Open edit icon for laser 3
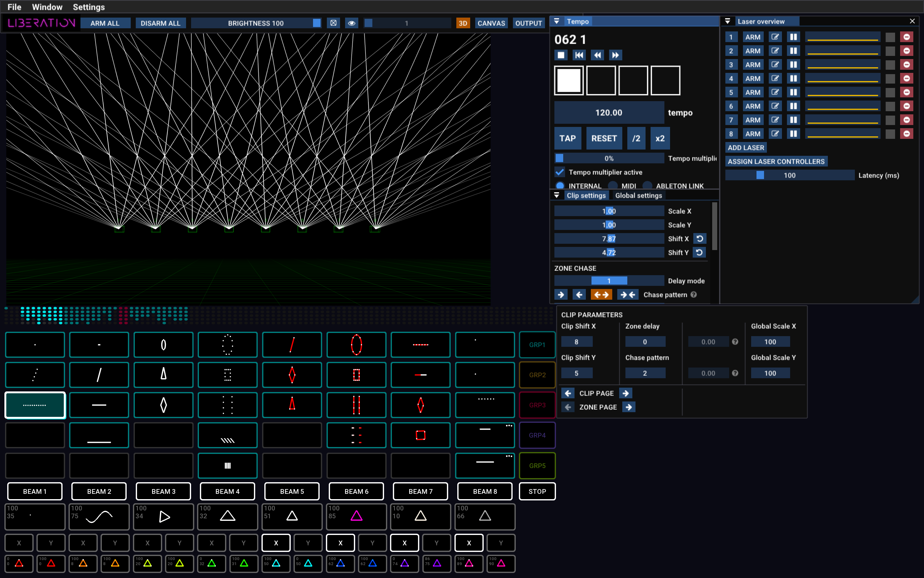Viewport: 924px width, 578px height. pyautogui.click(x=775, y=65)
